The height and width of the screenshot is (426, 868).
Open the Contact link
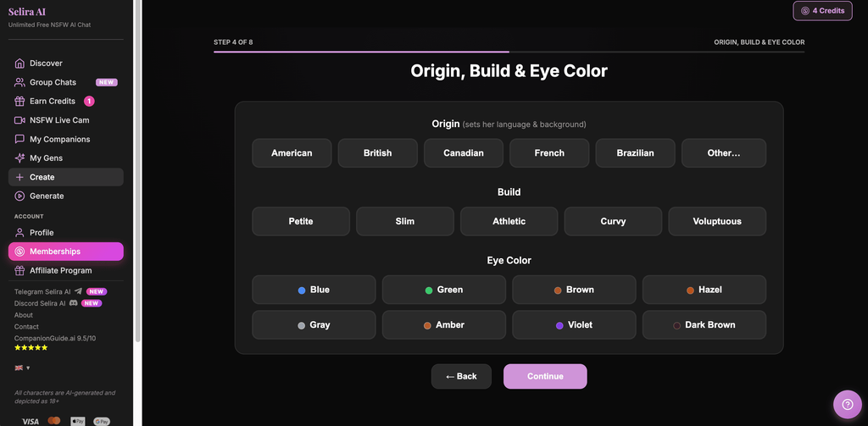click(x=26, y=326)
